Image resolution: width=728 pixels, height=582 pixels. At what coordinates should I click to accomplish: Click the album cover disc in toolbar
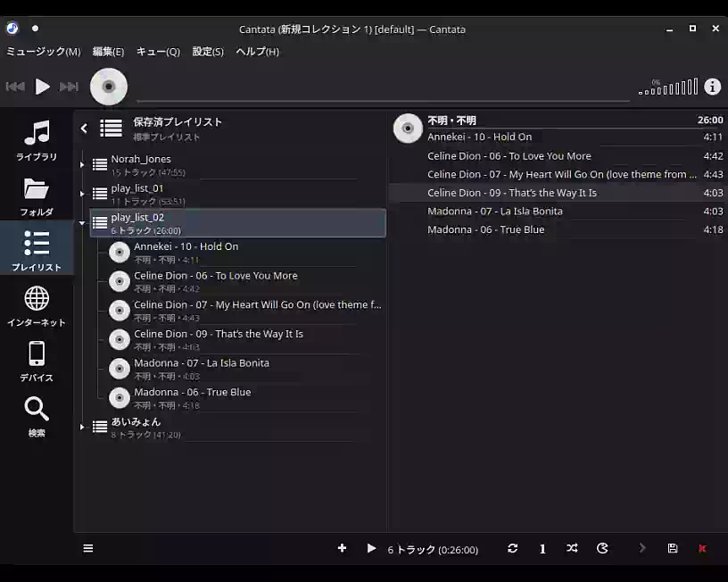pos(109,87)
